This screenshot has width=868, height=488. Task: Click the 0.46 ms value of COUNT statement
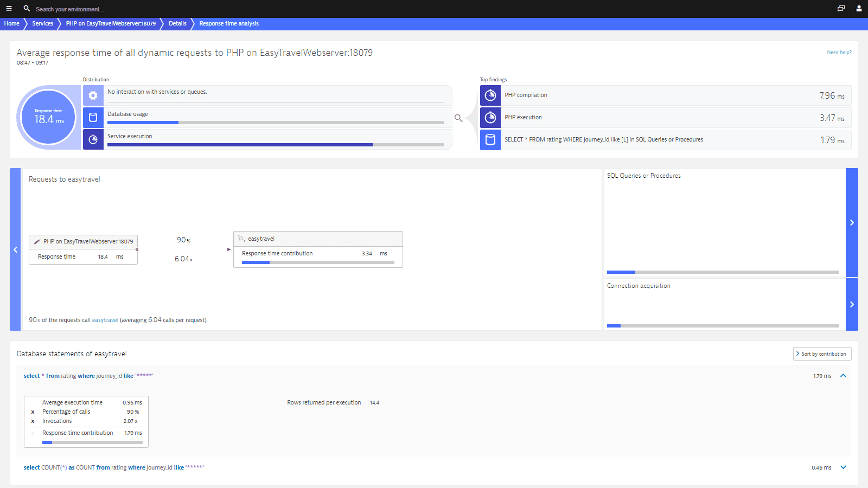click(821, 467)
